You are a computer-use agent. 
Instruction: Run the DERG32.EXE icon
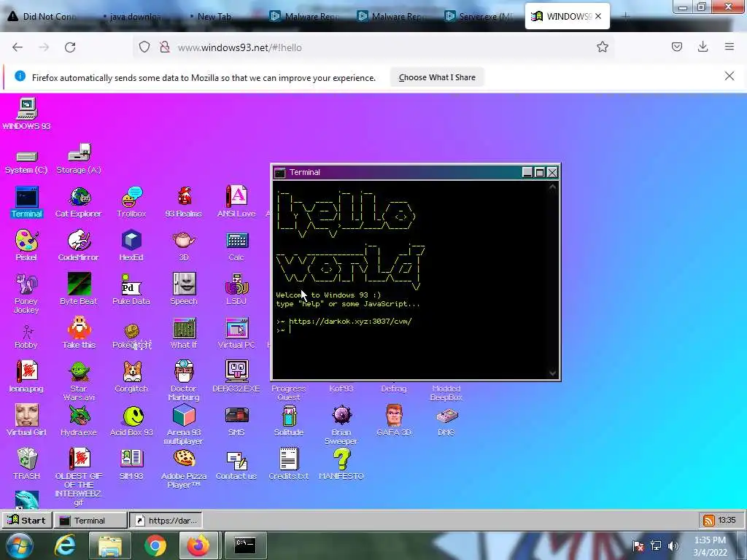[x=236, y=377]
